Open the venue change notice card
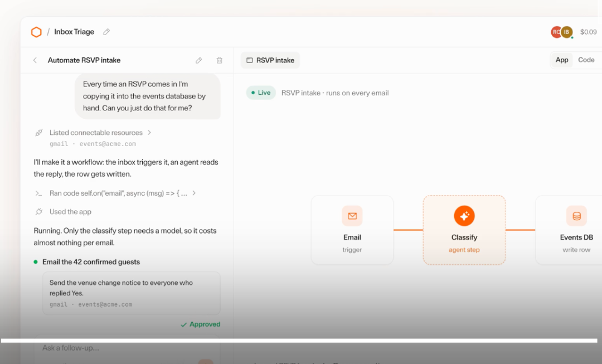Image resolution: width=602 pixels, height=364 pixels. (x=132, y=293)
